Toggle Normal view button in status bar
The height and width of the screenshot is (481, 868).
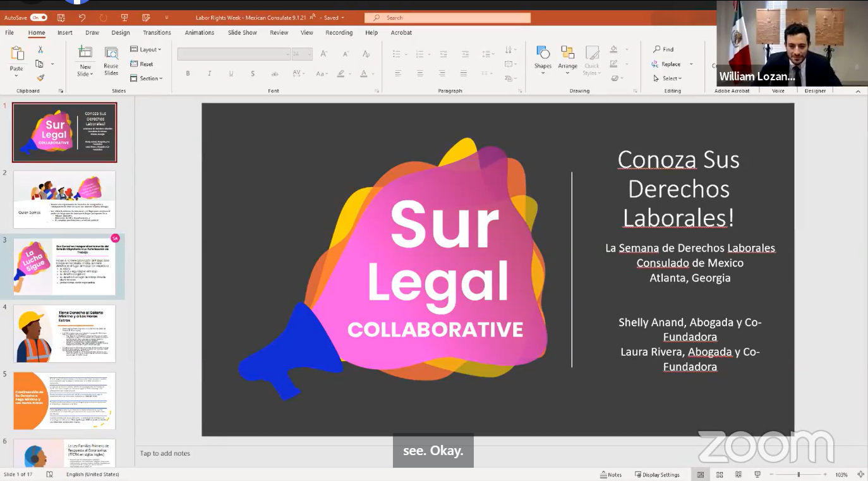(x=701, y=475)
